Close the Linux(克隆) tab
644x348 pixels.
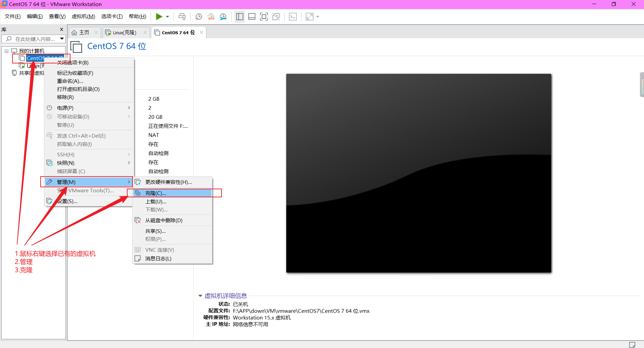coord(145,32)
